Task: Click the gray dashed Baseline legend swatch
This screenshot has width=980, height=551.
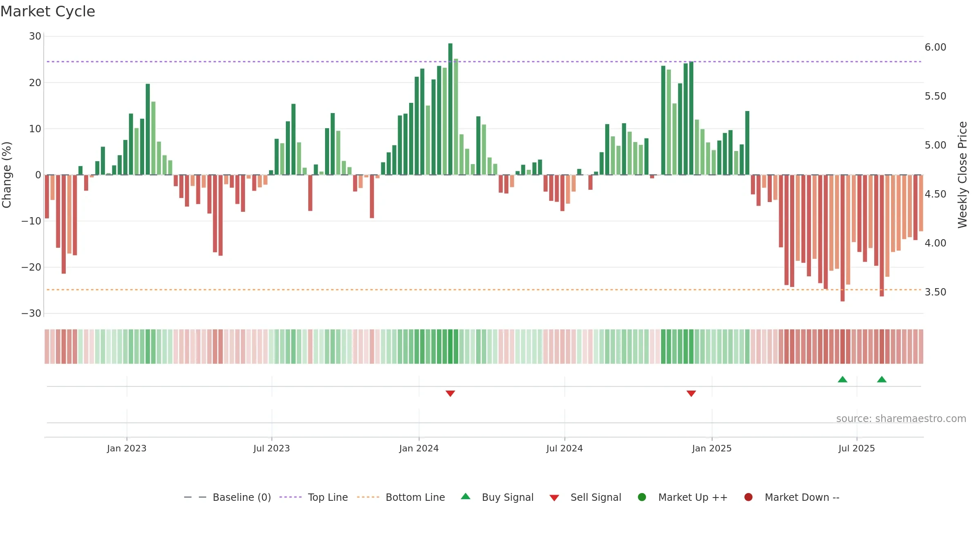Action: coord(195,497)
